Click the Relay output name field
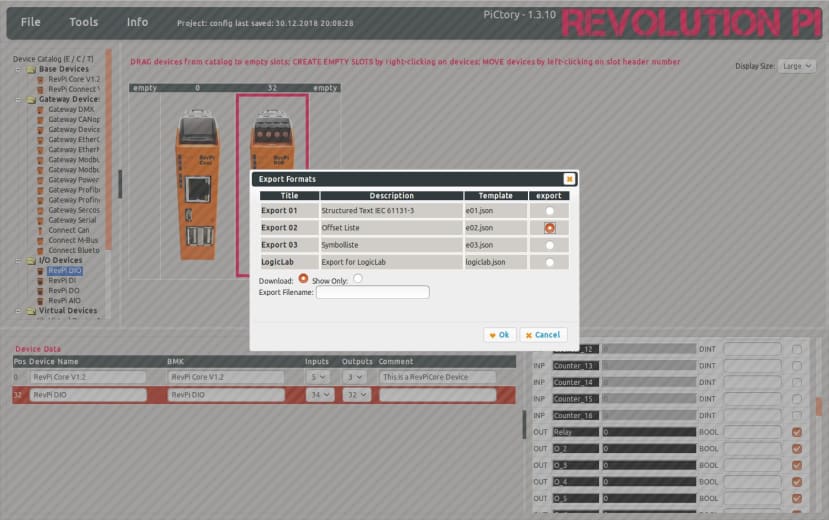The height and width of the screenshot is (520, 829). pos(576,432)
